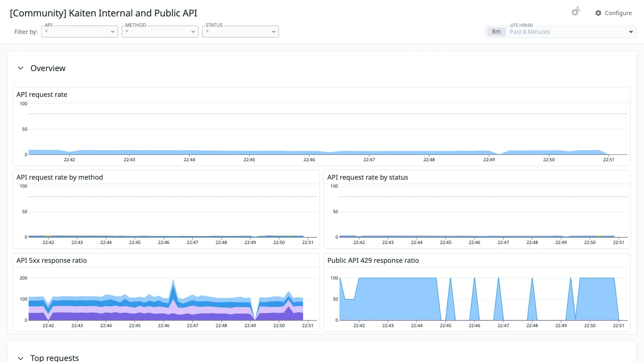The image size is (644, 362).
Task: Click the Configure gear icon
Action: click(x=598, y=13)
